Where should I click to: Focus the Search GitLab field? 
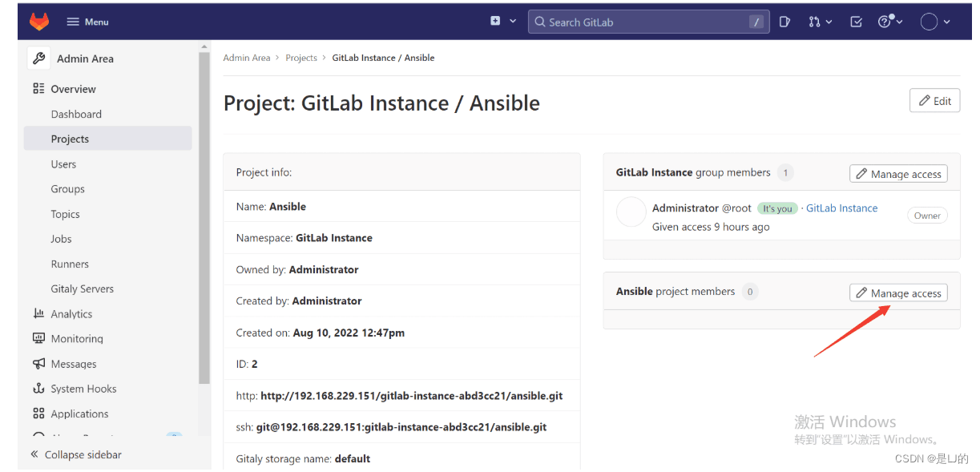648,22
